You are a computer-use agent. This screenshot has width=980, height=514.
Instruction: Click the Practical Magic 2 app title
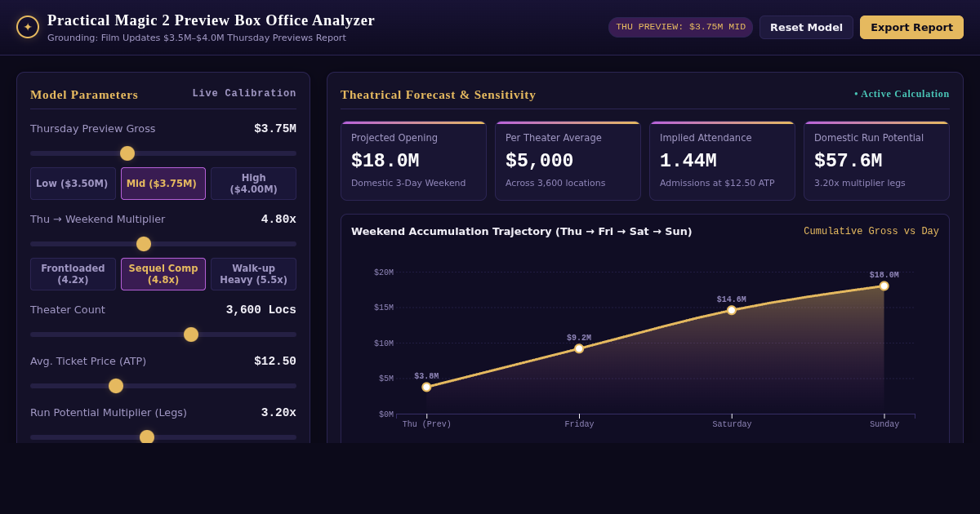pyautogui.click(x=212, y=20)
